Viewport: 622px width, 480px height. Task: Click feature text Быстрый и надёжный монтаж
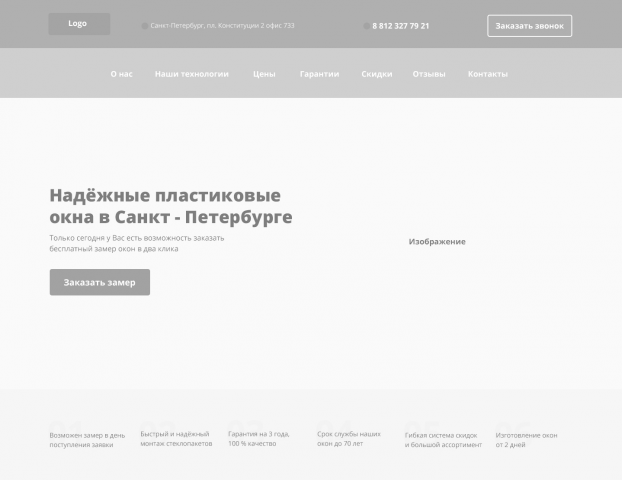pos(176,439)
